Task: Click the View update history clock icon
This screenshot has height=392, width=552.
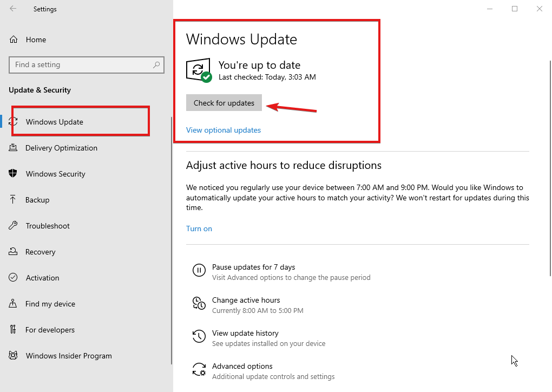Action: pos(199,336)
